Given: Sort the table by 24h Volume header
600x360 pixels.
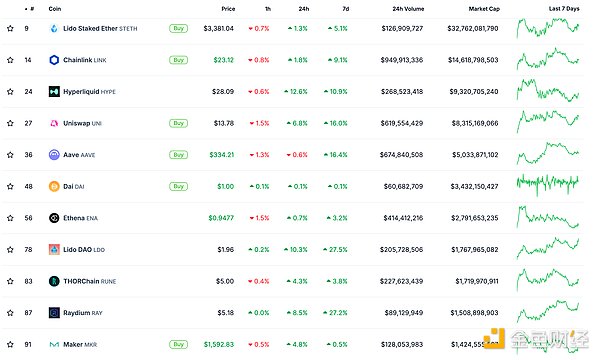Looking at the screenshot, I should coord(408,8).
